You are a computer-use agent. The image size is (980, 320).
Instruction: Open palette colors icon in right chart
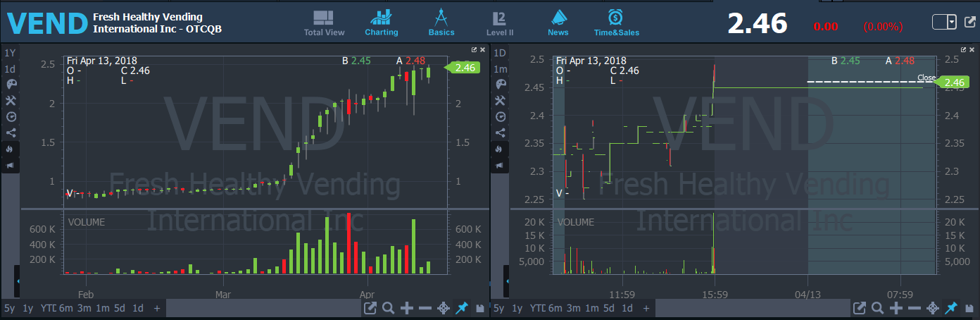coord(500,84)
